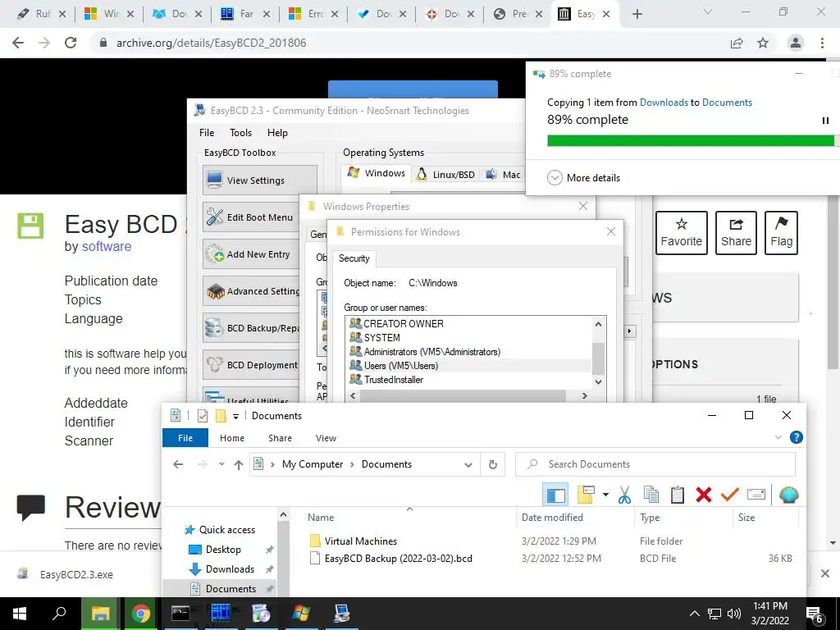Select the EasyBCD Backup (2022-03-02).bcd file
Viewport: 840px width, 630px height.
point(398,558)
